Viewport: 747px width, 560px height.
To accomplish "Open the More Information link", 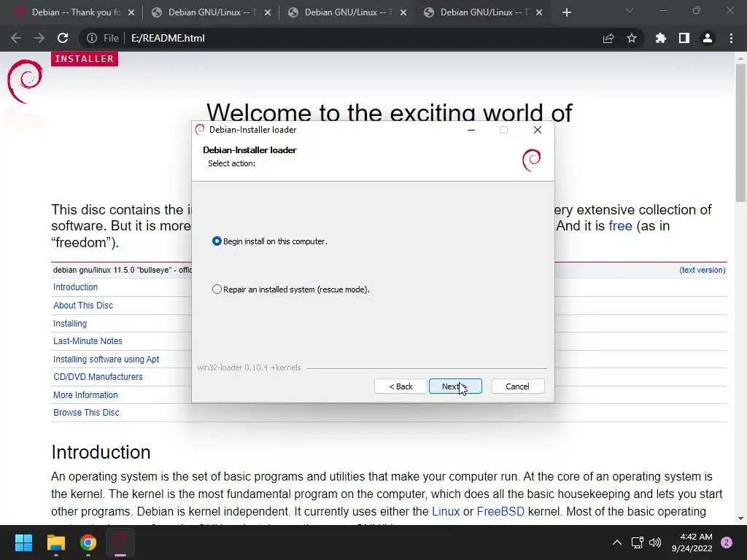I will tap(85, 394).
